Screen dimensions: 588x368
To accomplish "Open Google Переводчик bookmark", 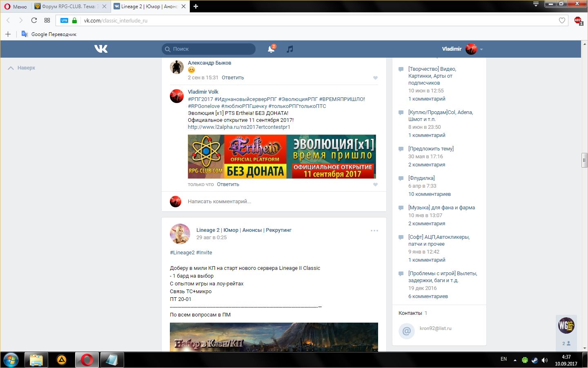I will click(x=49, y=34).
